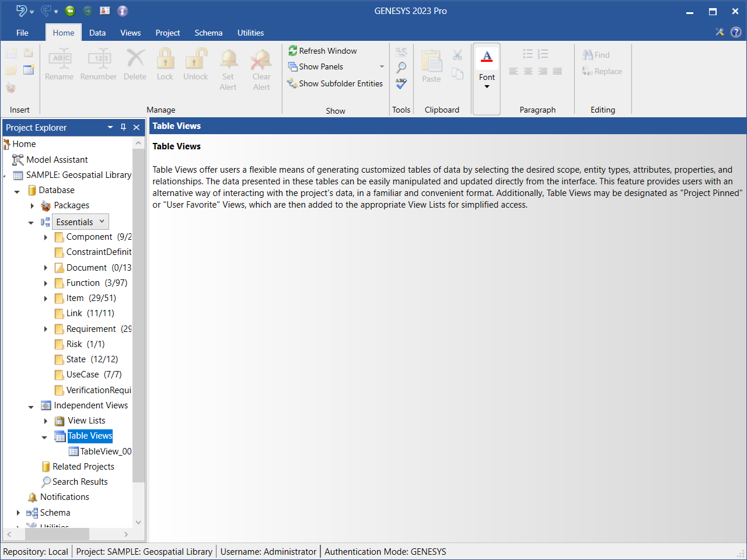Switch to the Schema ribbon tab
Image resolution: width=747 pixels, height=560 pixels.
point(208,33)
